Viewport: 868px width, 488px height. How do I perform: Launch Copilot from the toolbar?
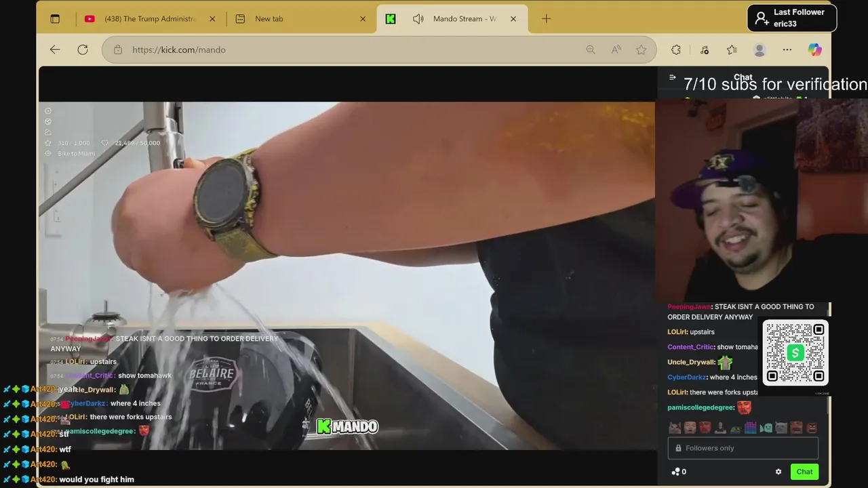(814, 49)
